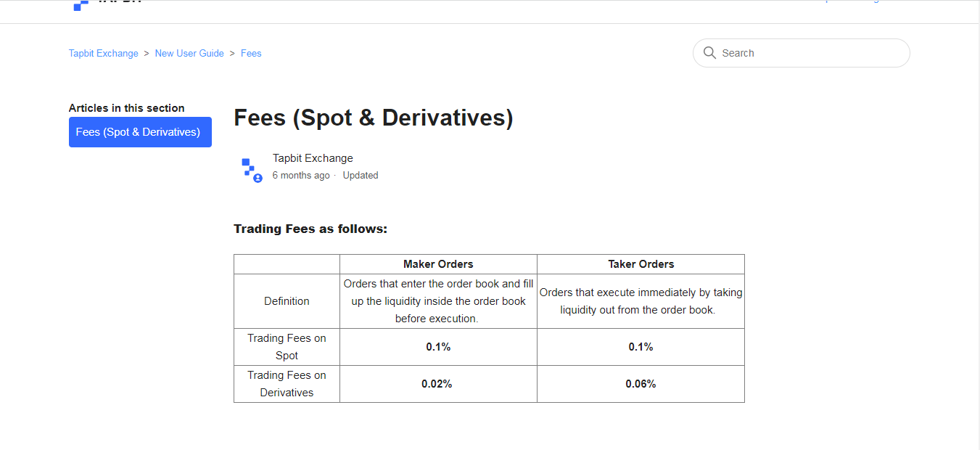This screenshot has height=450, width=980.
Task: Click the user badge on the author avatar
Action: (x=258, y=178)
